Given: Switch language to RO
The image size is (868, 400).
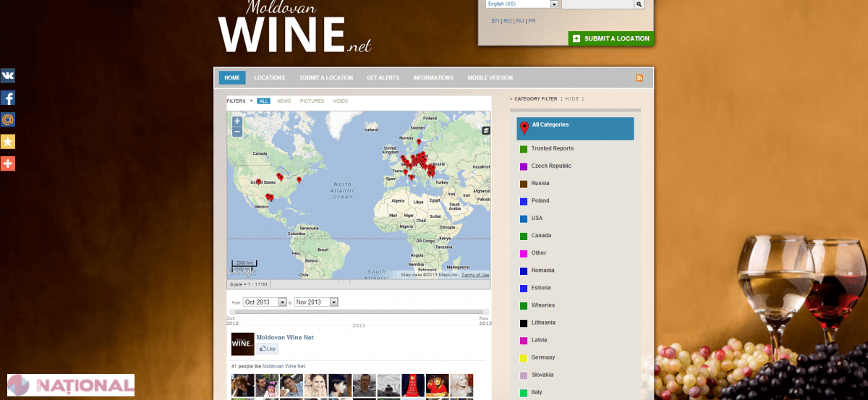Looking at the screenshot, I should click(508, 21).
